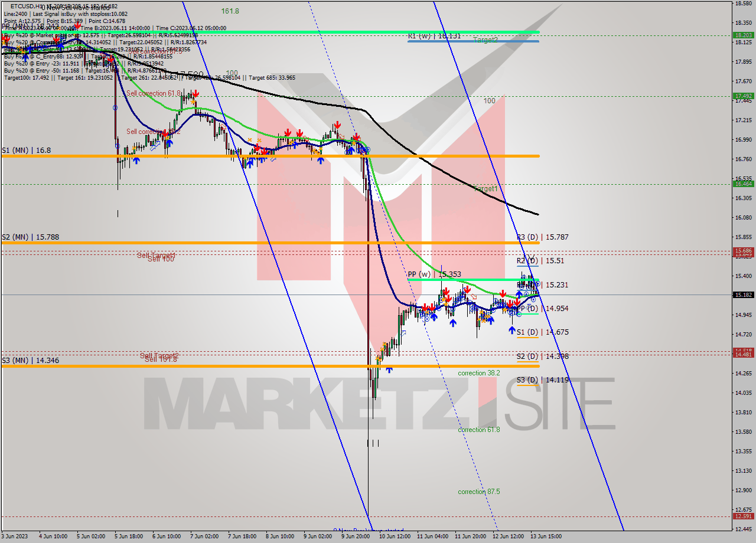
Task: Click the red price tag 14.481
Action: (743, 354)
